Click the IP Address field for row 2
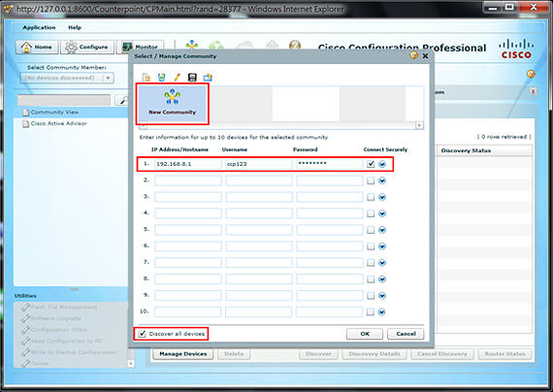Screen dimensions: 553x392 pos(188,180)
